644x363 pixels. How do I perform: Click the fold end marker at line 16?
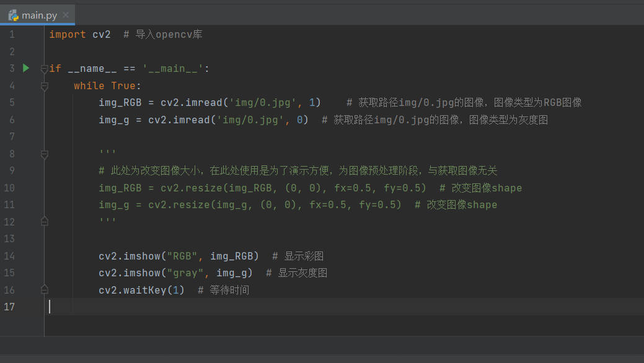(43, 289)
